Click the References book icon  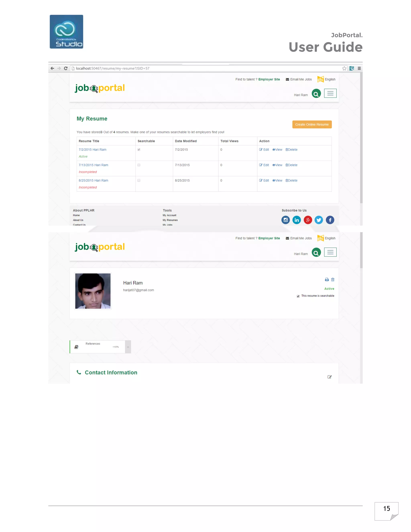[76, 347]
